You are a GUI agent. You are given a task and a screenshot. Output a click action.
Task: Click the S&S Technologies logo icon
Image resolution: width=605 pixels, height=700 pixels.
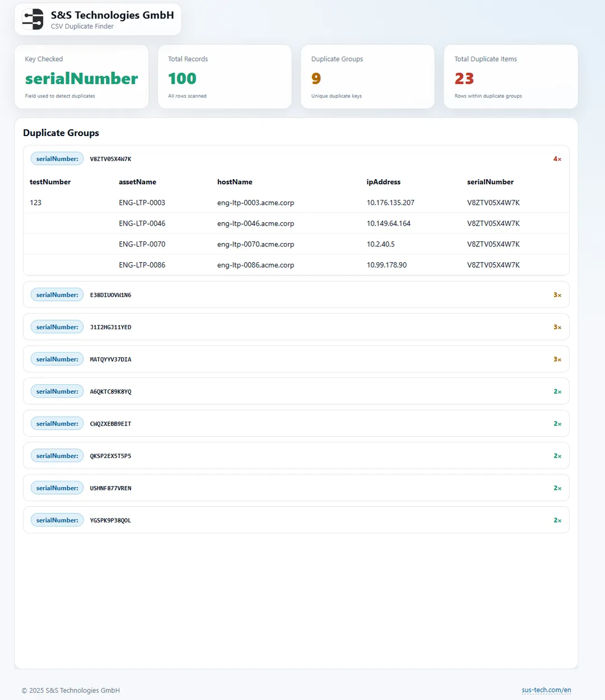click(x=33, y=19)
